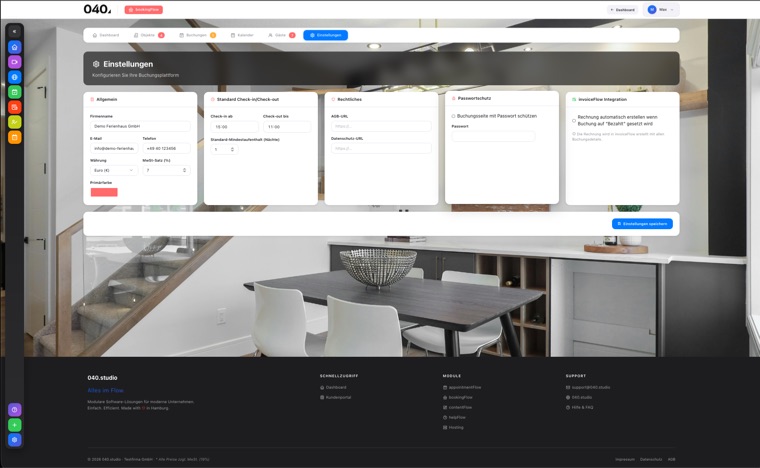
Task: Click the Allgemein card header icon
Action: point(92,99)
